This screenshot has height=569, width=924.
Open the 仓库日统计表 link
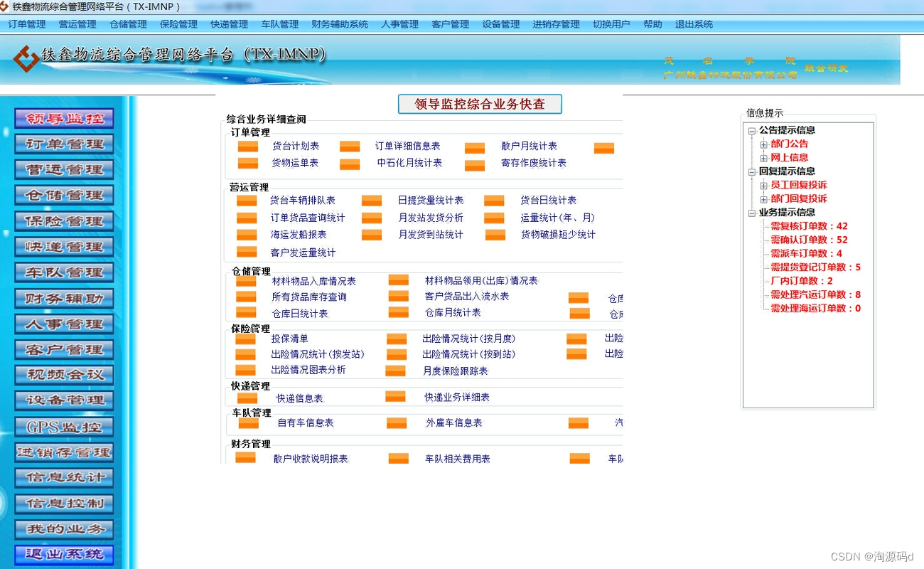[x=300, y=314]
